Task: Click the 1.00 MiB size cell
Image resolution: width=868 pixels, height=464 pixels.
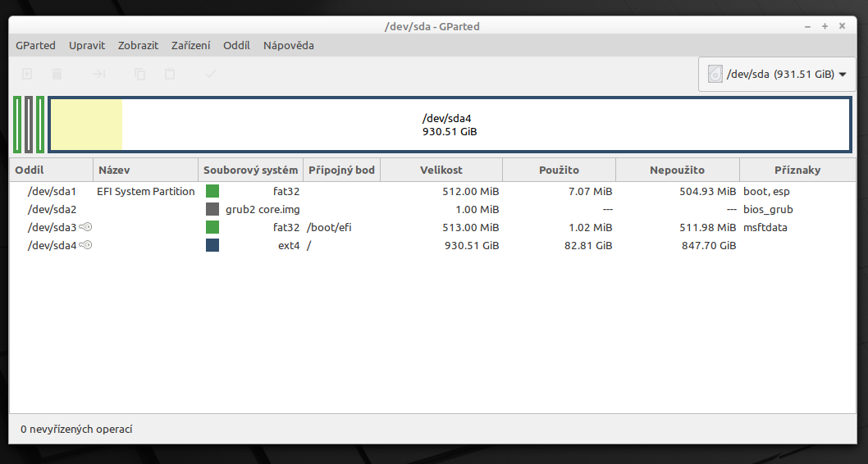Action: click(x=477, y=210)
